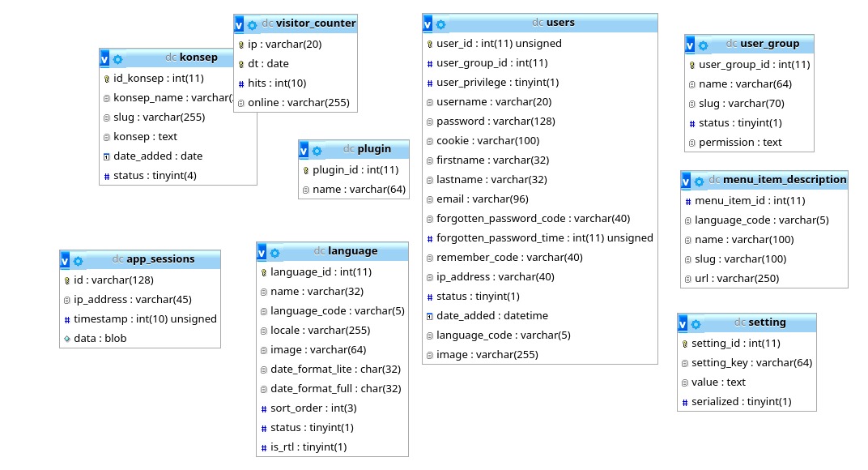
Task: Click primary key icon beside user_id
Action: coord(431,44)
